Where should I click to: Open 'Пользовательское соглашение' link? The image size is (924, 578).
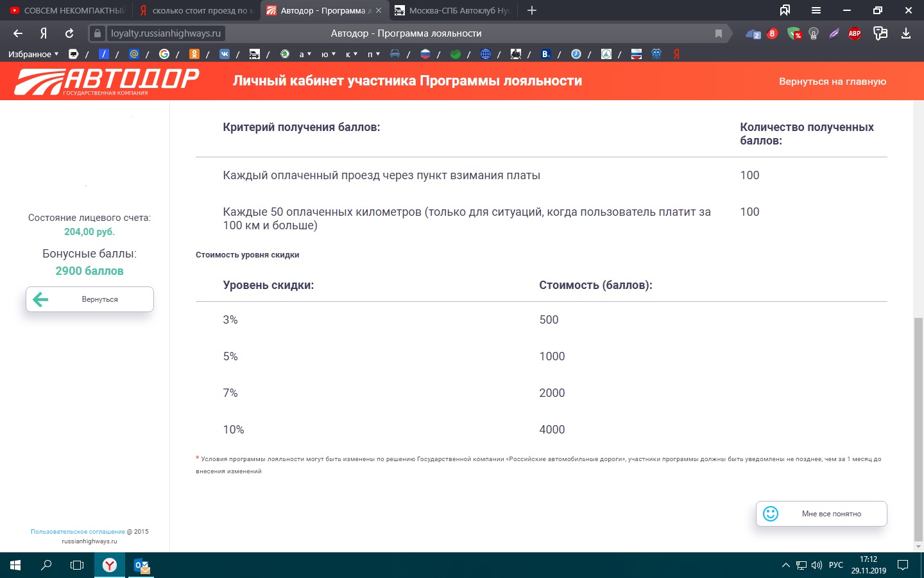[78, 532]
